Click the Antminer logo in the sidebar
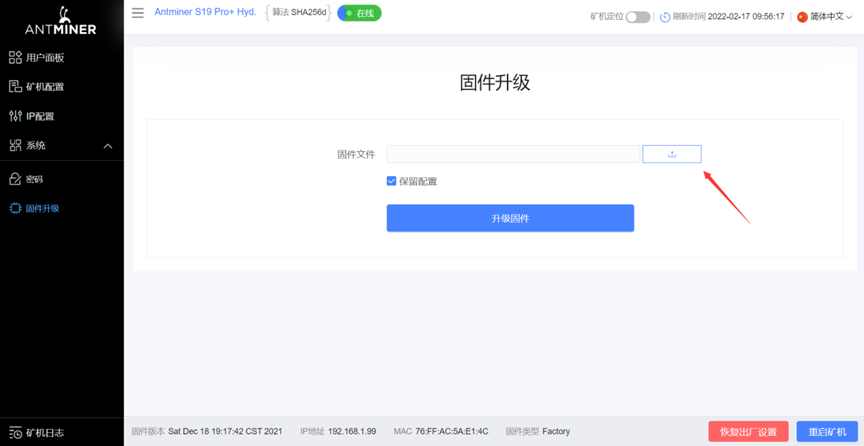Image resolution: width=864 pixels, height=446 pixels. pos(61,22)
